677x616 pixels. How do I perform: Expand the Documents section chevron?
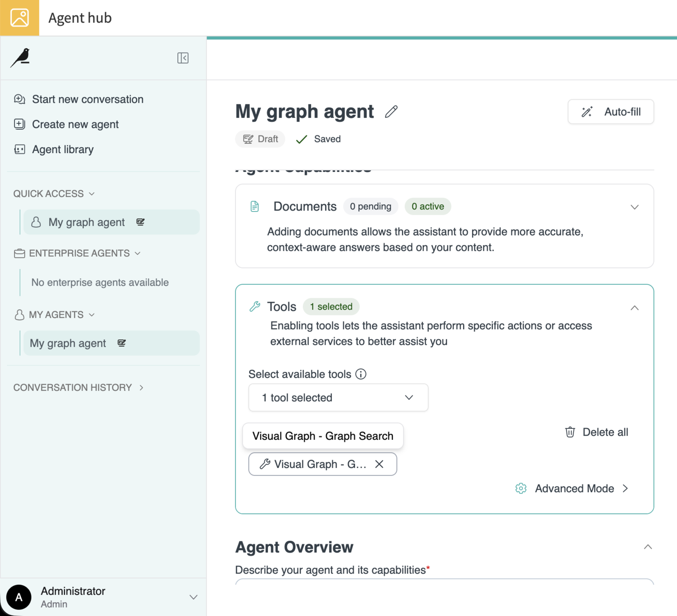click(635, 207)
